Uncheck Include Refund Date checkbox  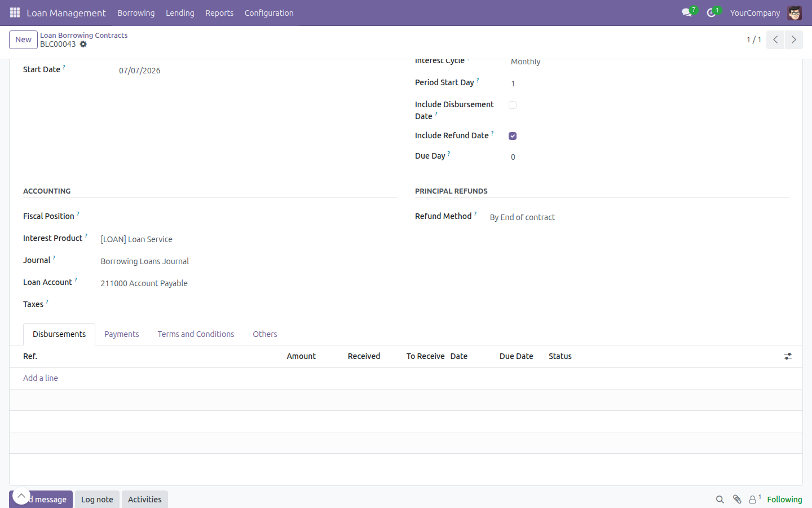[513, 136]
